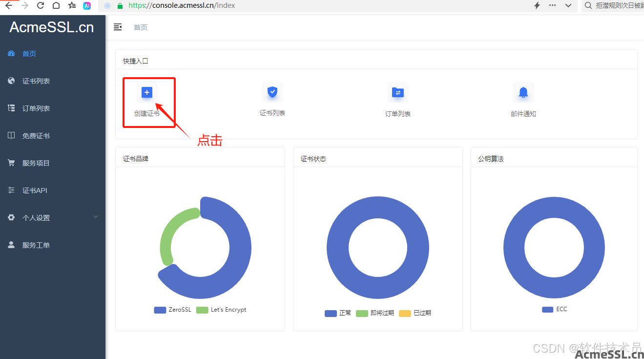The image size is (644, 359).
Task: Click the browser home icon
Action: click(x=56, y=5)
